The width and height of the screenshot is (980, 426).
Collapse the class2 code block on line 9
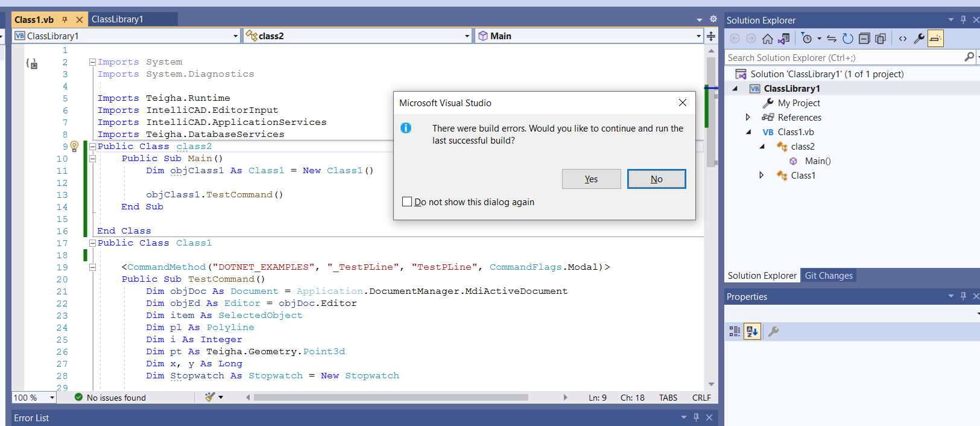point(93,146)
